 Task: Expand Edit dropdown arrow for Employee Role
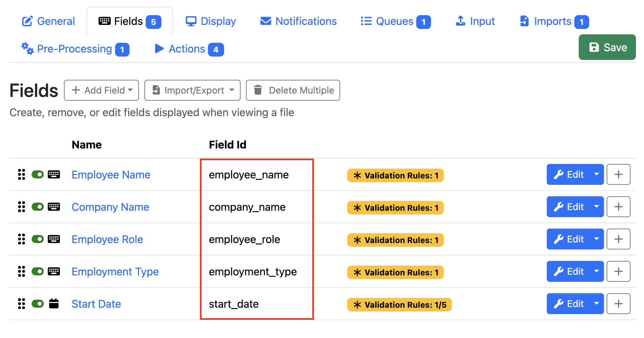click(x=597, y=239)
